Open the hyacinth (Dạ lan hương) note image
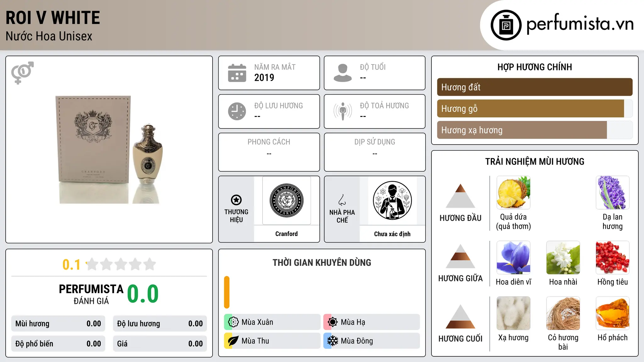644x362 pixels. pos(613,193)
